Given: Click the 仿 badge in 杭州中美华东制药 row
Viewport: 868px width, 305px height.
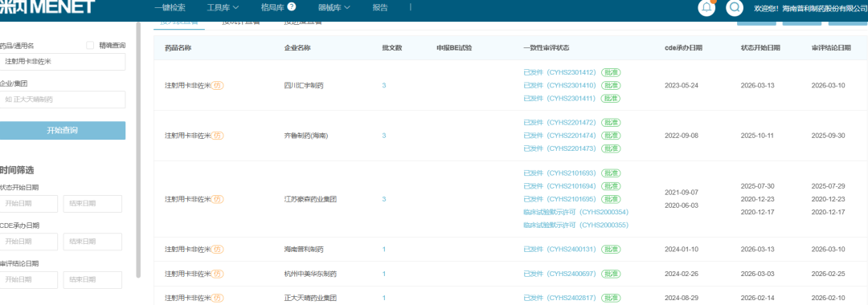Looking at the screenshot, I should 218,274.
